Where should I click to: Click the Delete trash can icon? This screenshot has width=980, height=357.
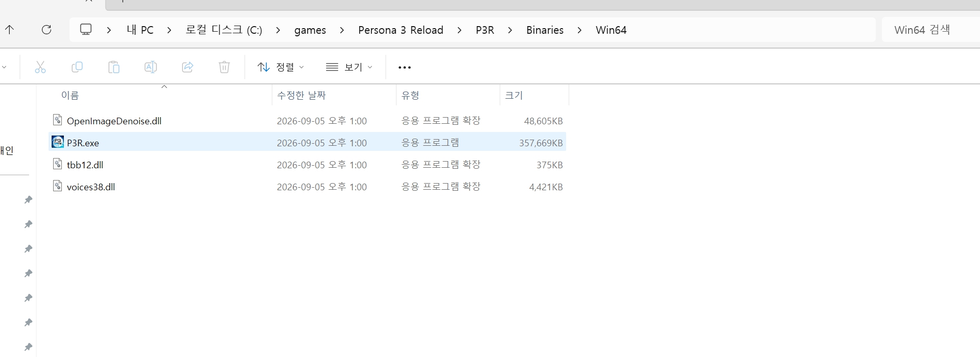[x=224, y=67]
